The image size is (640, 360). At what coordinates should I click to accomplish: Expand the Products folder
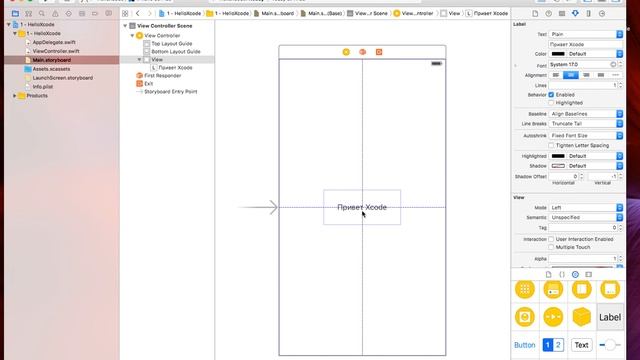pyautogui.click(x=15, y=96)
